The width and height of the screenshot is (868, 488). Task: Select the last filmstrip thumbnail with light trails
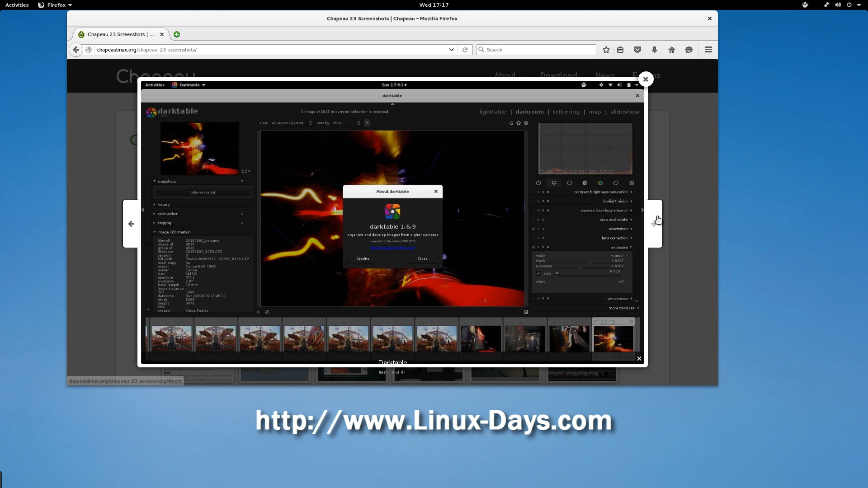pyautogui.click(x=613, y=338)
